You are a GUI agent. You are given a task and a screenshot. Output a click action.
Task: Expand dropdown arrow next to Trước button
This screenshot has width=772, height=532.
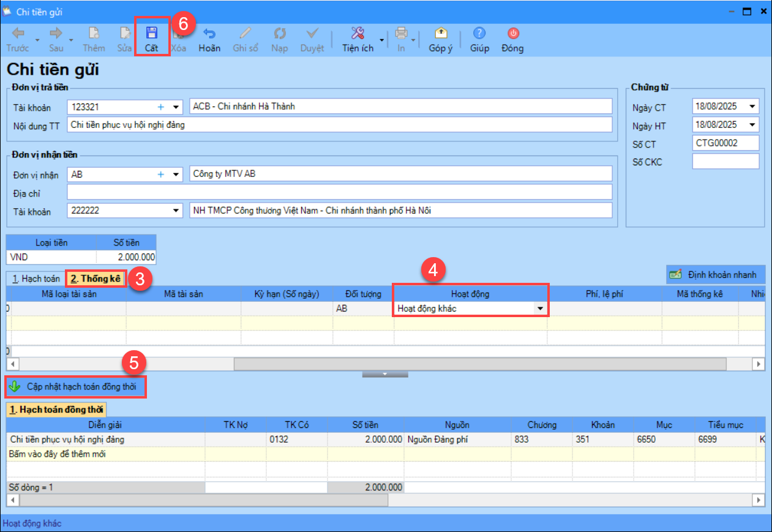pos(37,41)
